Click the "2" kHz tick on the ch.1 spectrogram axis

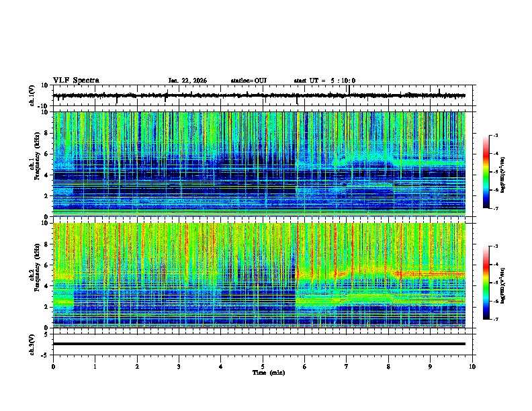tap(46, 195)
